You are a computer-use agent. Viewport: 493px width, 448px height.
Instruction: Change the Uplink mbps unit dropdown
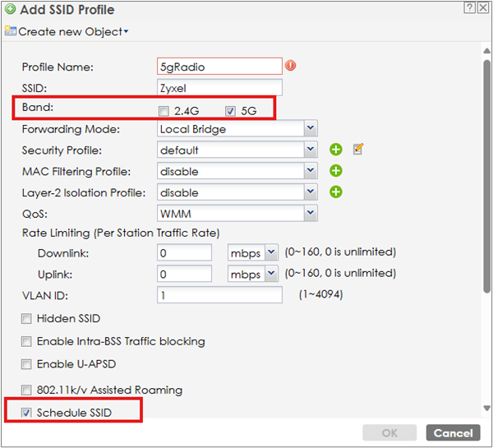(272, 274)
